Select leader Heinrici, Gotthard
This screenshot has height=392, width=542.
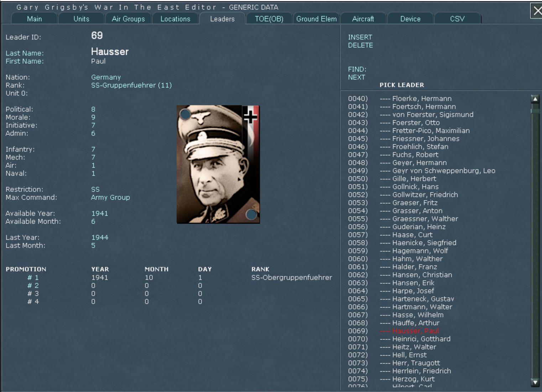click(x=415, y=339)
